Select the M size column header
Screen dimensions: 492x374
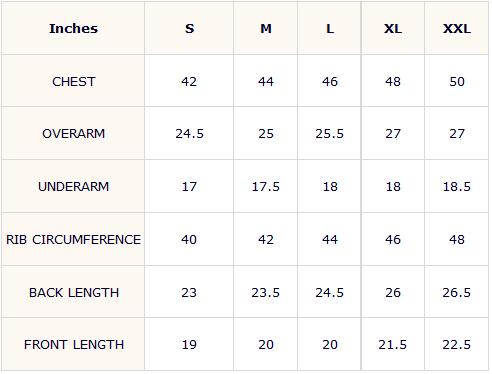(266, 29)
